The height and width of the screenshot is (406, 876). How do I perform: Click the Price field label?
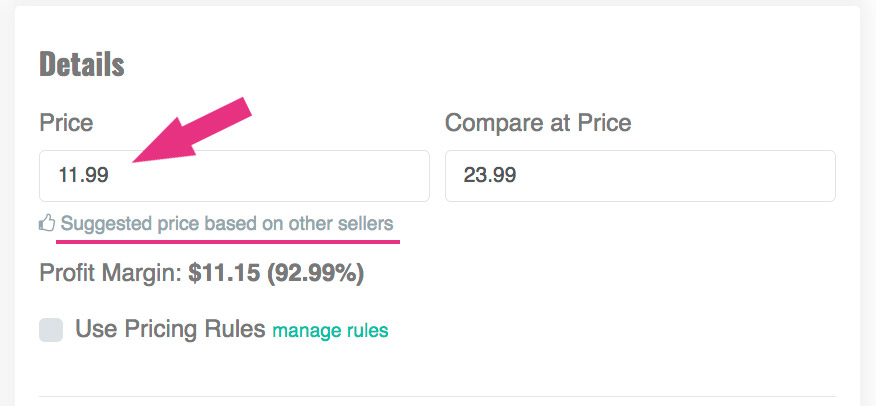tap(66, 123)
